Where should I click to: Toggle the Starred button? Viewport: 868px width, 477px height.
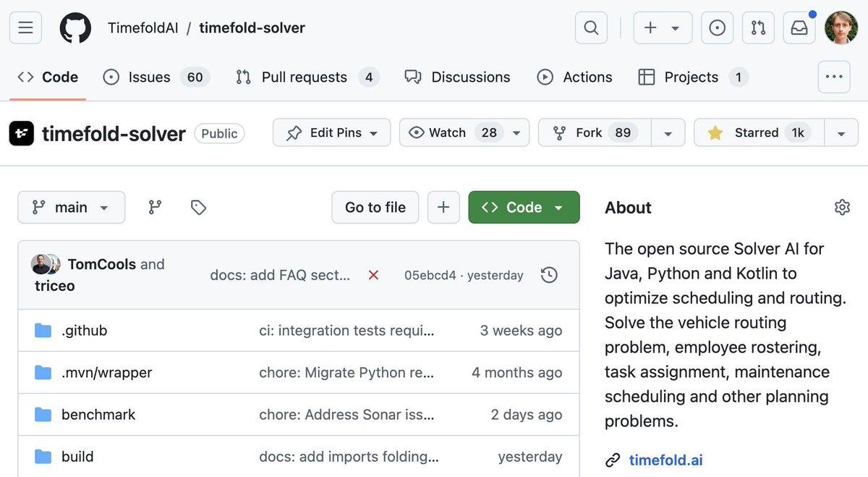(759, 132)
